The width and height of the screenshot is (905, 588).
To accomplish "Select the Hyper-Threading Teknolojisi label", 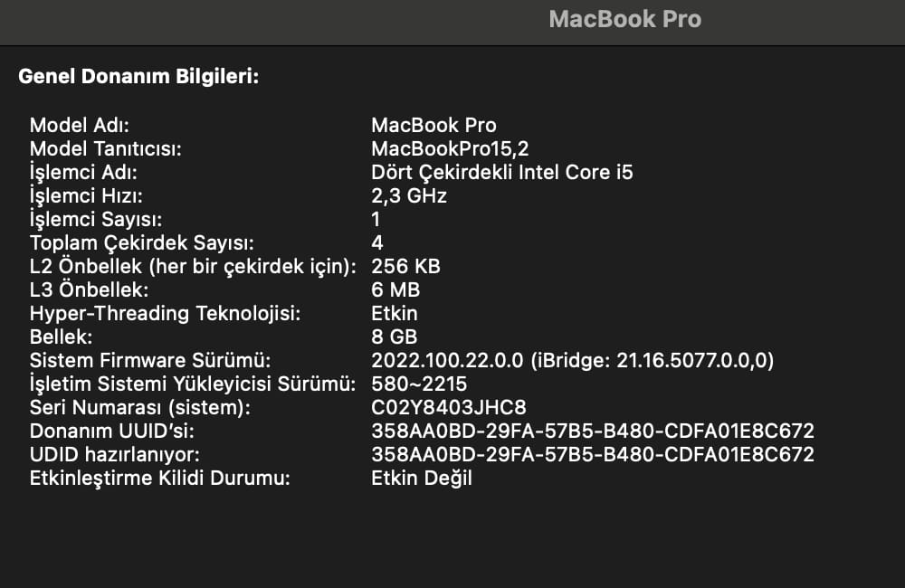I will click(165, 313).
